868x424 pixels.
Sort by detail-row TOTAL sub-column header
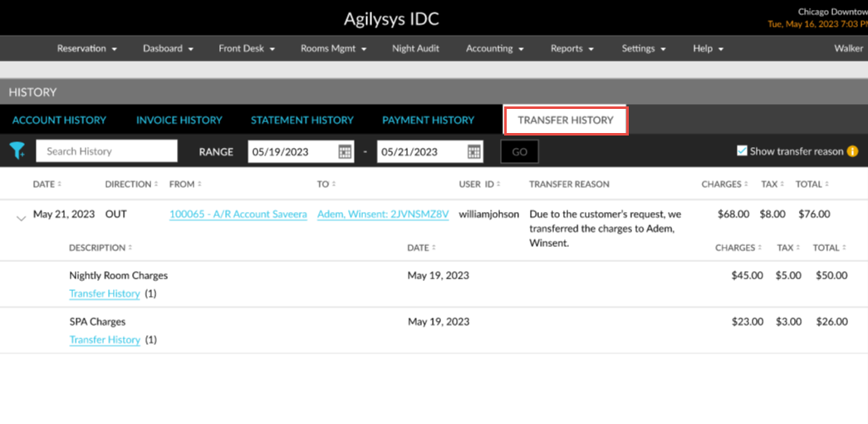pyautogui.click(x=829, y=248)
